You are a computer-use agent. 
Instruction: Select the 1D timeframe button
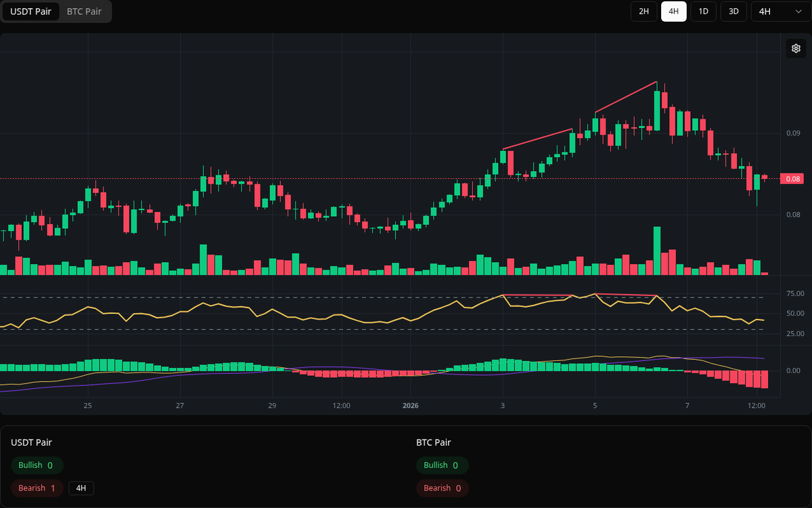click(703, 12)
